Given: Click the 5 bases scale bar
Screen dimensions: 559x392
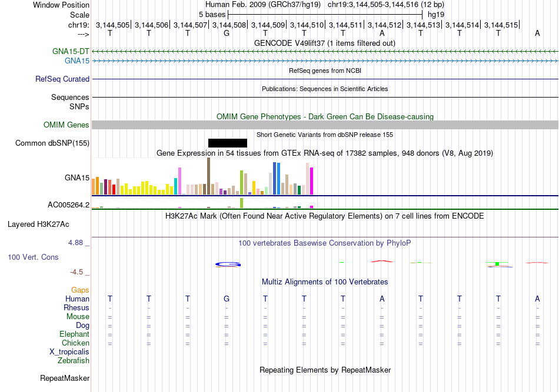Looking at the screenshot, I should coord(325,15).
